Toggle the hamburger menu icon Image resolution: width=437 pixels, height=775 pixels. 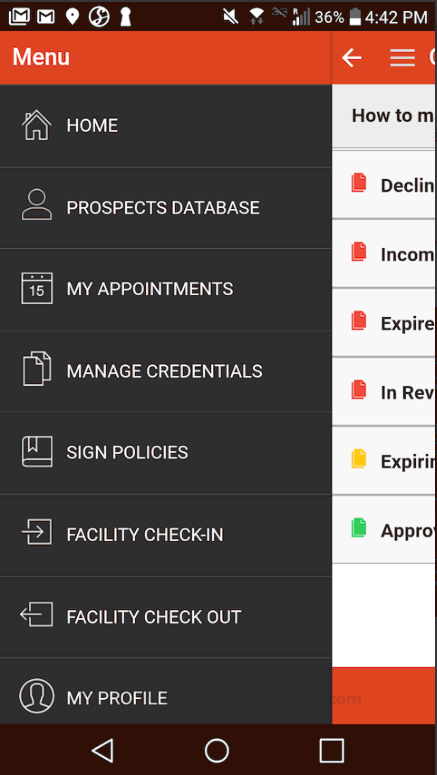tap(402, 58)
